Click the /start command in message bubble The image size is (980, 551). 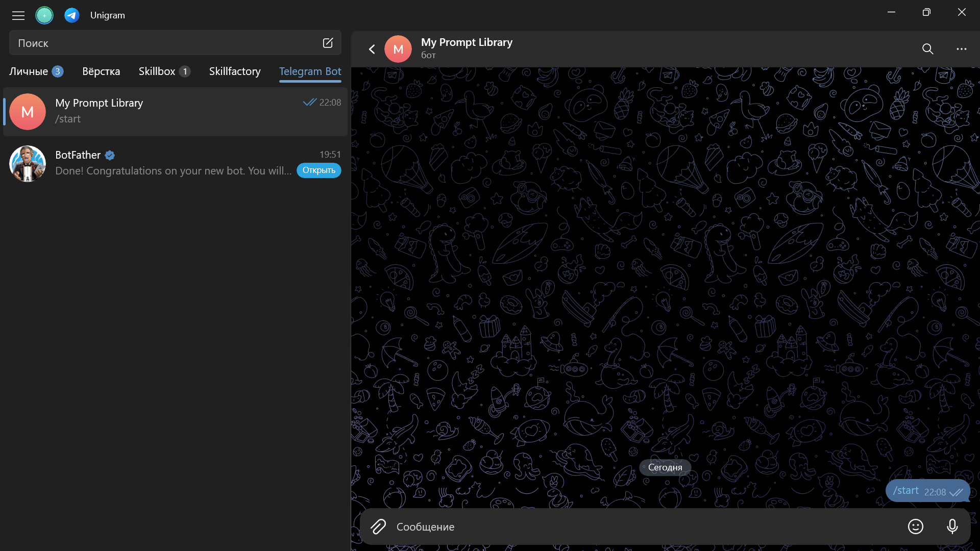[x=906, y=491]
